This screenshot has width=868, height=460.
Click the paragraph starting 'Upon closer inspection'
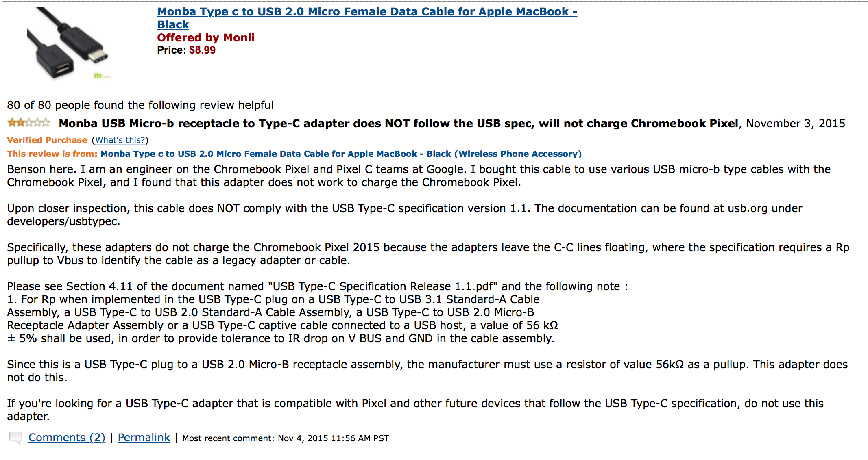[405, 215]
